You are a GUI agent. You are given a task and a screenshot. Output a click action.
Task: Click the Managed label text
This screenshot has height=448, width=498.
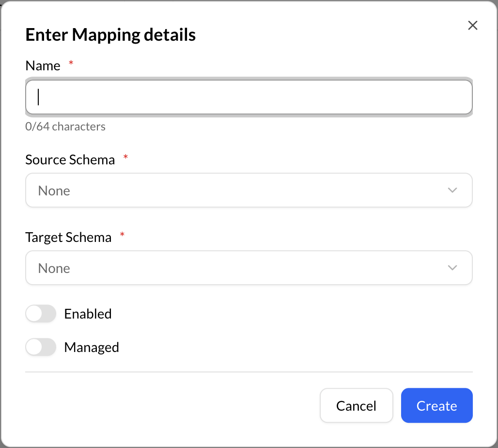tap(91, 347)
